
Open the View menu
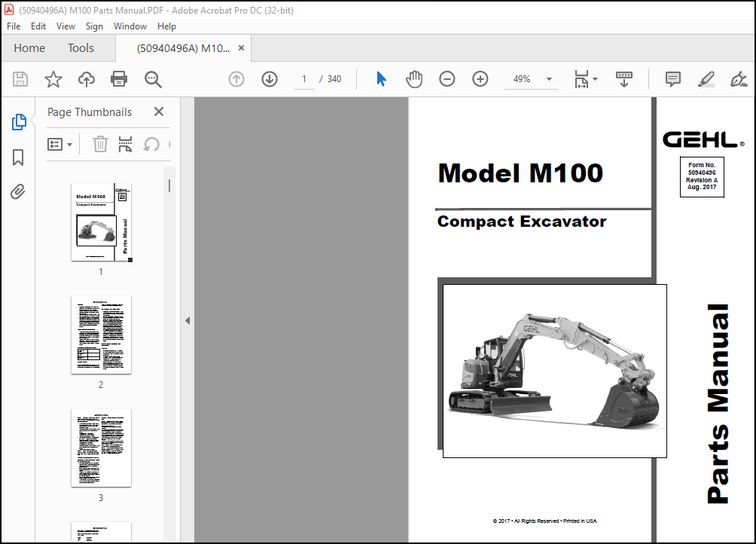click(x=66, y=26)
